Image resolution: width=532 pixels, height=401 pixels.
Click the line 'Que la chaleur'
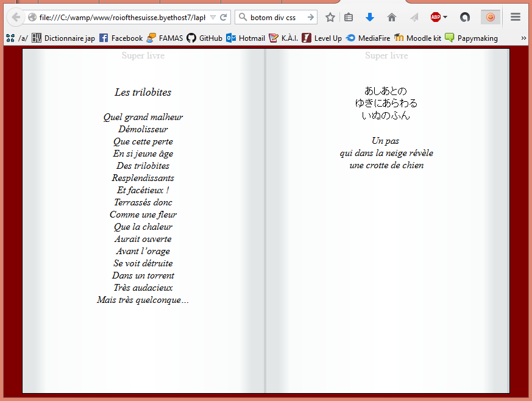(x=143, y=227)
